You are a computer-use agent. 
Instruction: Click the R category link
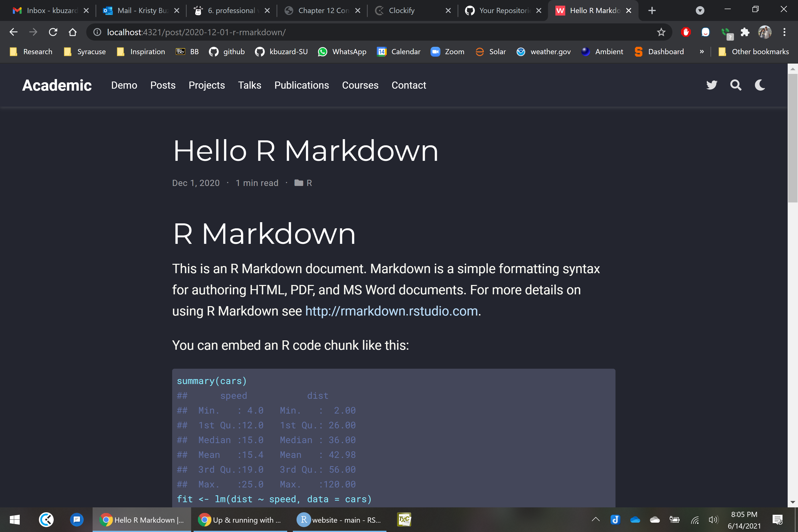309,183
